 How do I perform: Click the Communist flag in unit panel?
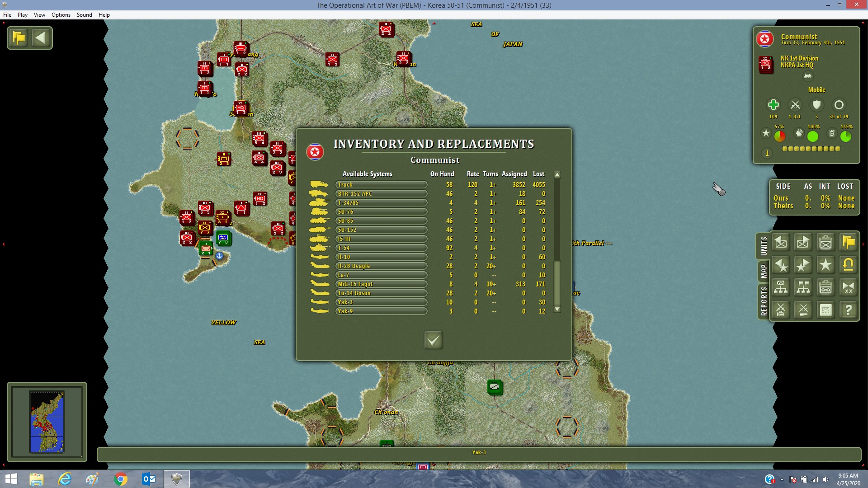(765, 39)
